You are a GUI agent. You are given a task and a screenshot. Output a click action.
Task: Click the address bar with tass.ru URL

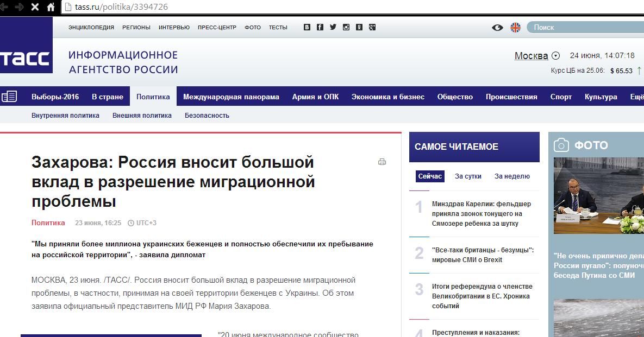(x=353, y=7)
